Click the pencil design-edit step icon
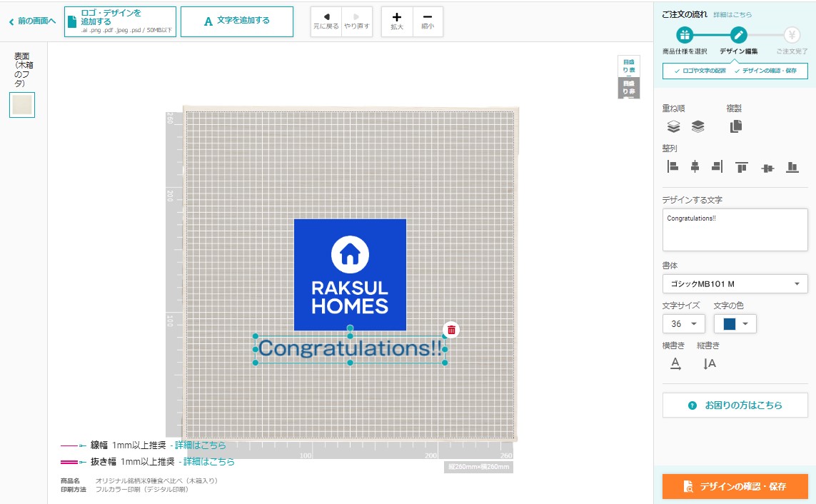Screen dimensions: 816x504 tap(738, 36)
